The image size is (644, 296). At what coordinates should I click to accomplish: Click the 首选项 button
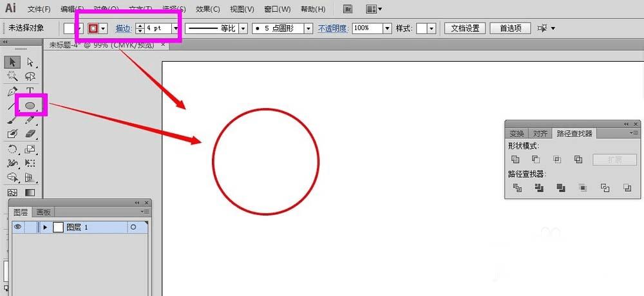tap(511, 28)
